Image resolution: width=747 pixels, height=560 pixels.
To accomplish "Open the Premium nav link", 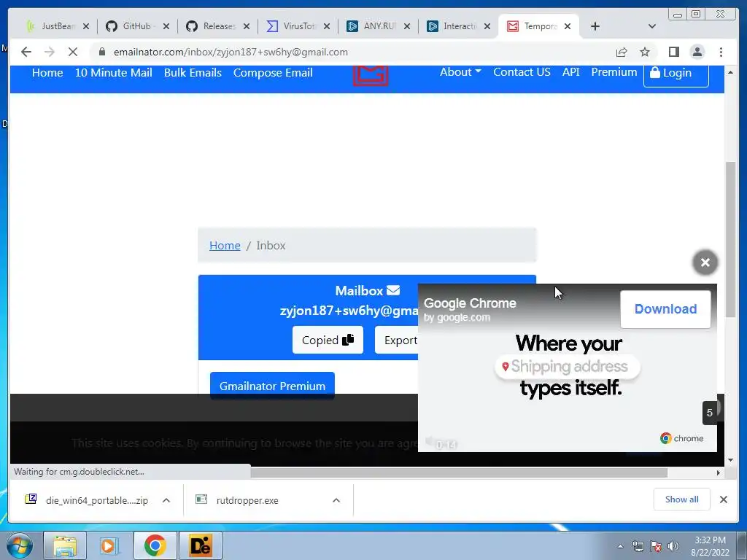I will pyautogui.click(x=614, y=72).
